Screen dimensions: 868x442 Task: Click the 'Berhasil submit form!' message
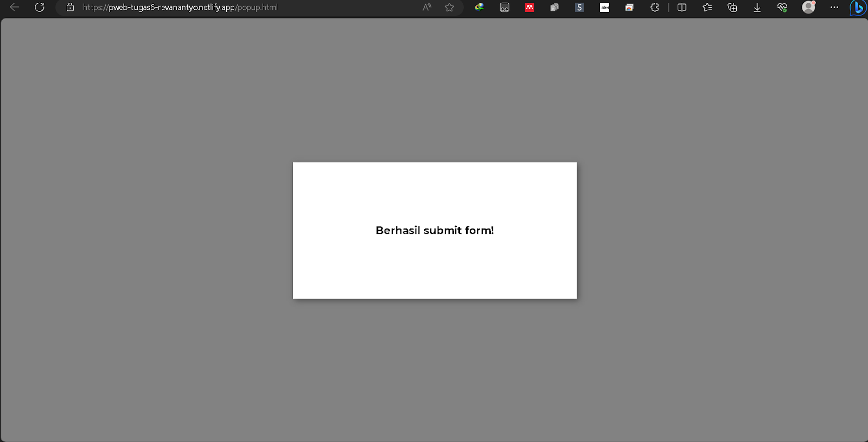(435, 230)
